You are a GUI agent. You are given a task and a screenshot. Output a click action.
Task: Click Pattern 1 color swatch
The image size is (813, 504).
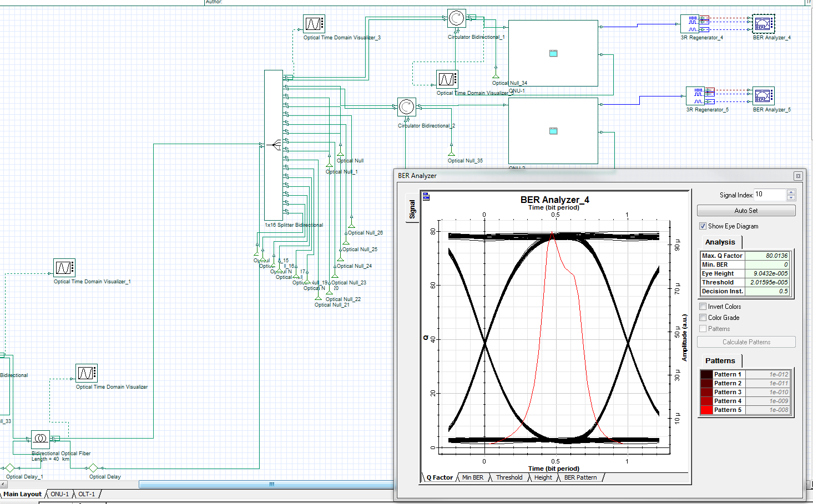point(706,374)
